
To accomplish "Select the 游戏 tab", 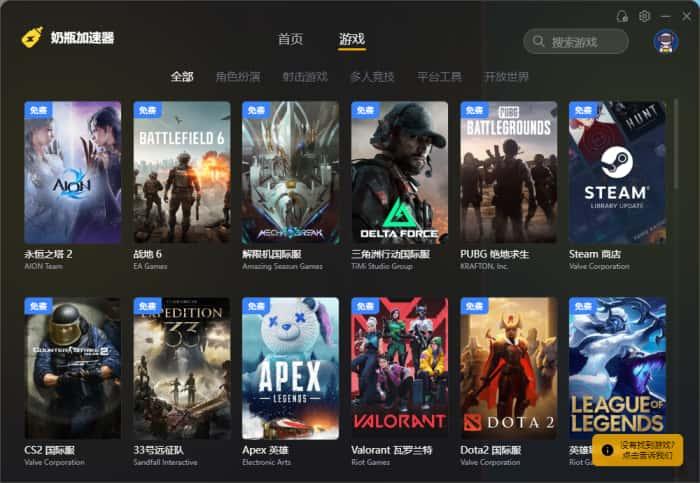I will [352, 39].
